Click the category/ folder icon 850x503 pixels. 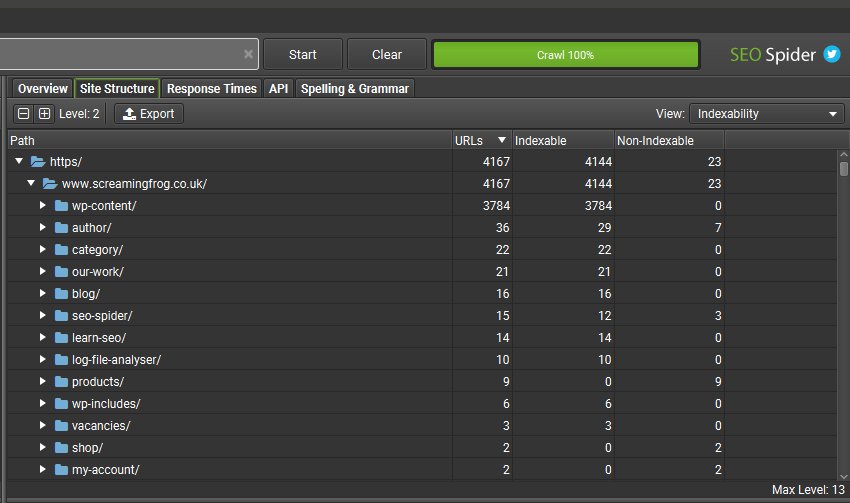pyautogui.click(x=61, y=250)
